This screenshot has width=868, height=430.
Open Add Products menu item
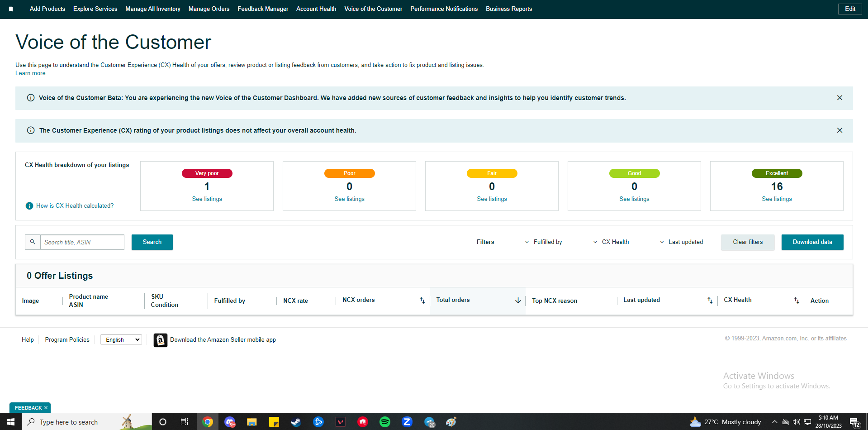(47, 9)
